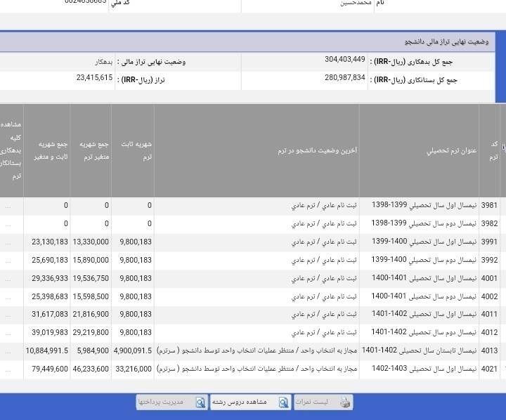The height and width of the screenshot is (420, 506).
Task: Open the لیست نمرات grades list button
Action: [x=323, y=402]
